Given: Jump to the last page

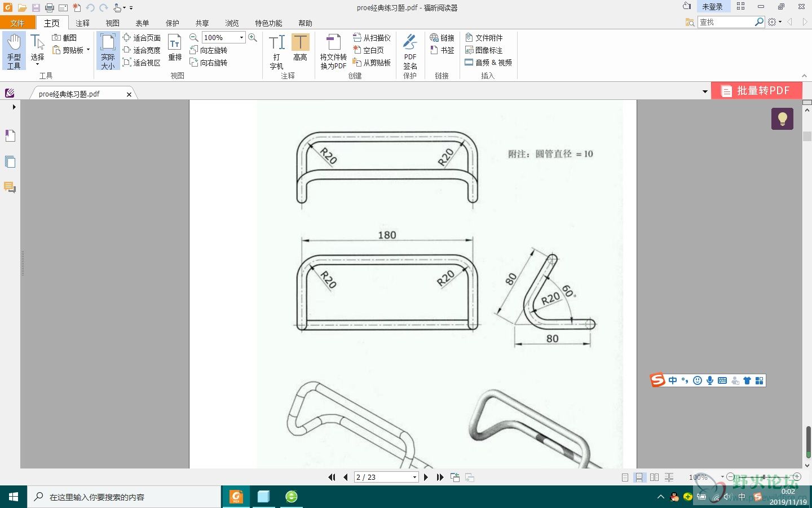Looking at the screenshot, I should 440,478.
